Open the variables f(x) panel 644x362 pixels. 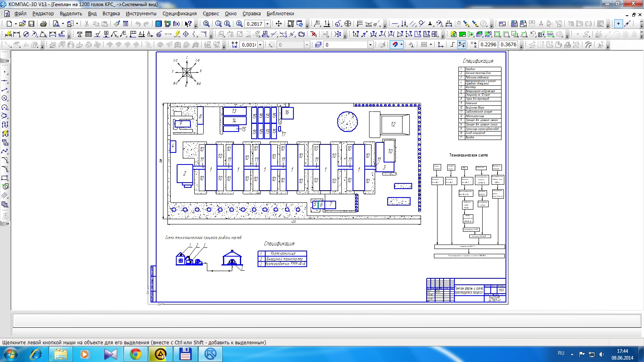[176, 24]
